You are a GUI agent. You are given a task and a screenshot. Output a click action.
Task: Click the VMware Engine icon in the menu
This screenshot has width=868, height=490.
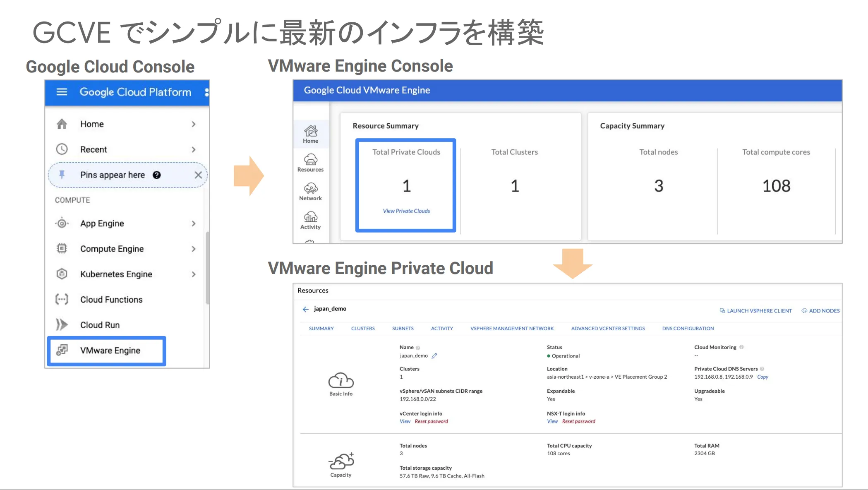[x=62, y=350]
